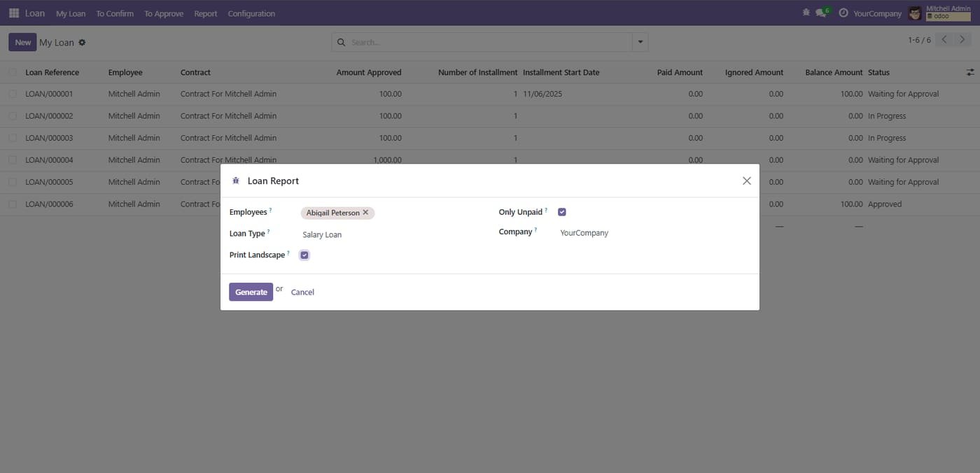This screenshot has width=980, height=473.
Task: Sort by Employee column header
Action: click(x=125, y=72)
